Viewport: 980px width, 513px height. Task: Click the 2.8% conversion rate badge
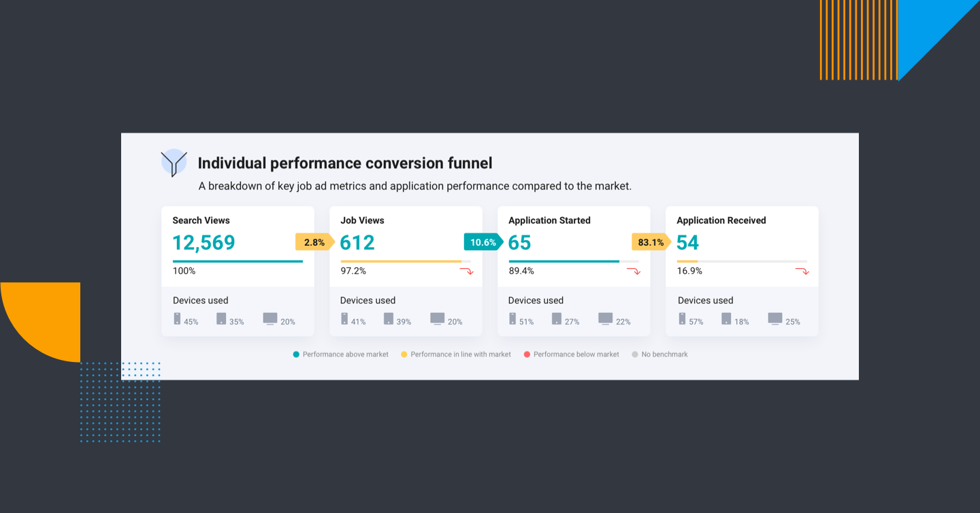point(314,242)
